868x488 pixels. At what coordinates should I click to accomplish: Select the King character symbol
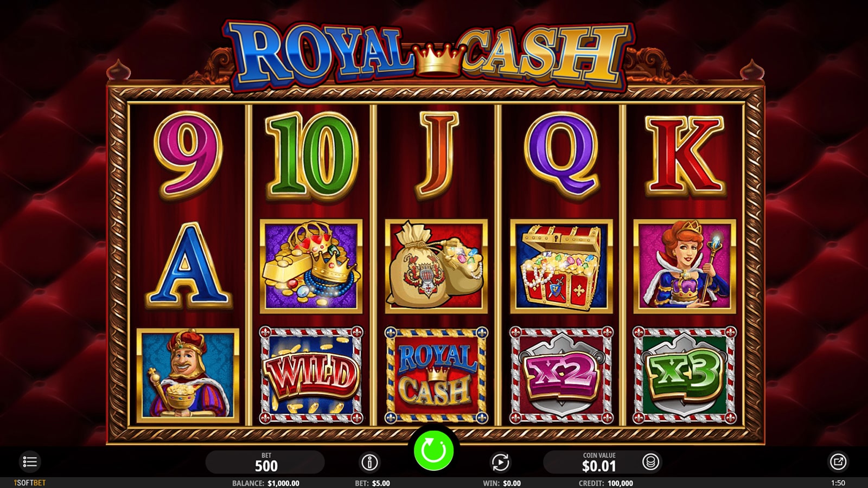[188, 375]
